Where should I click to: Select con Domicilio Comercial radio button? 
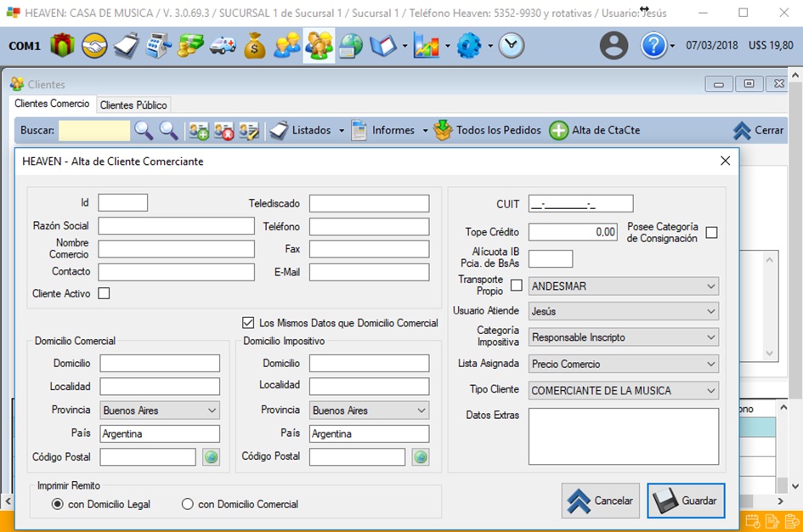click(188, 504)
